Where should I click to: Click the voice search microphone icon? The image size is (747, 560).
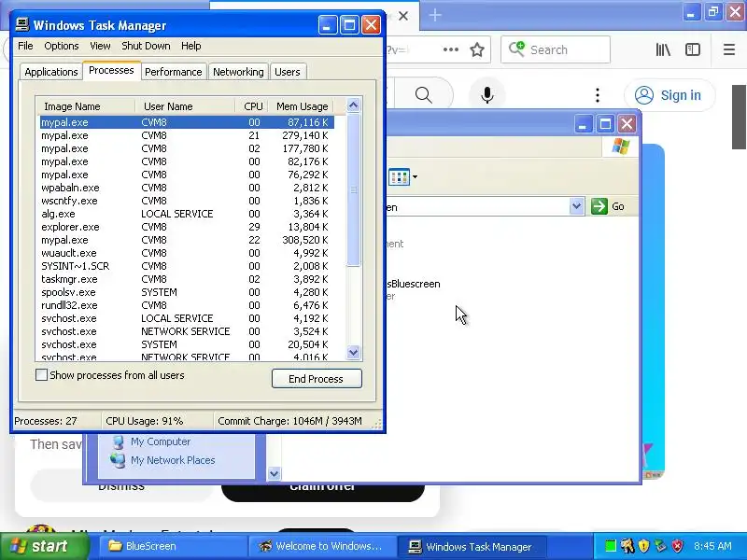pos(486,95)
